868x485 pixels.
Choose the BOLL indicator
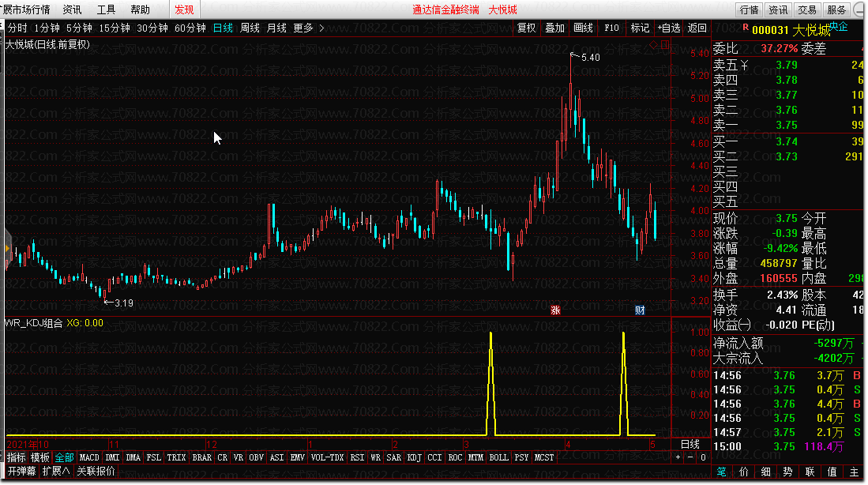(498, 457)
